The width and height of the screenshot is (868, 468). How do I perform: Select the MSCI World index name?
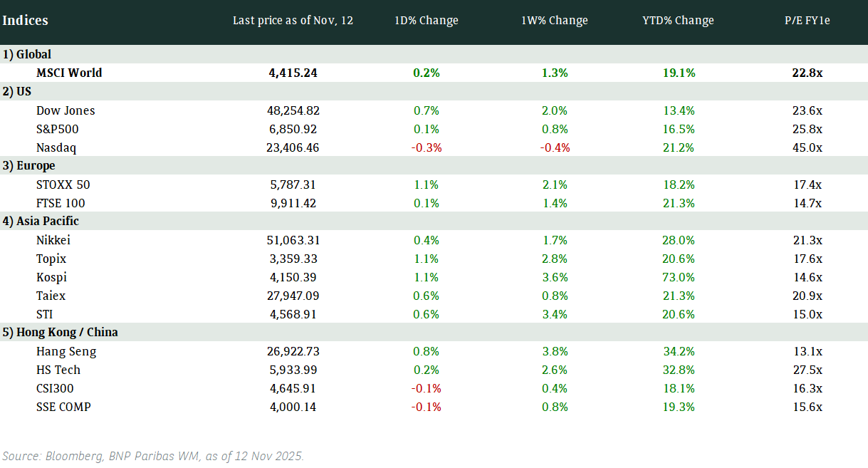[x=69, y=73]
